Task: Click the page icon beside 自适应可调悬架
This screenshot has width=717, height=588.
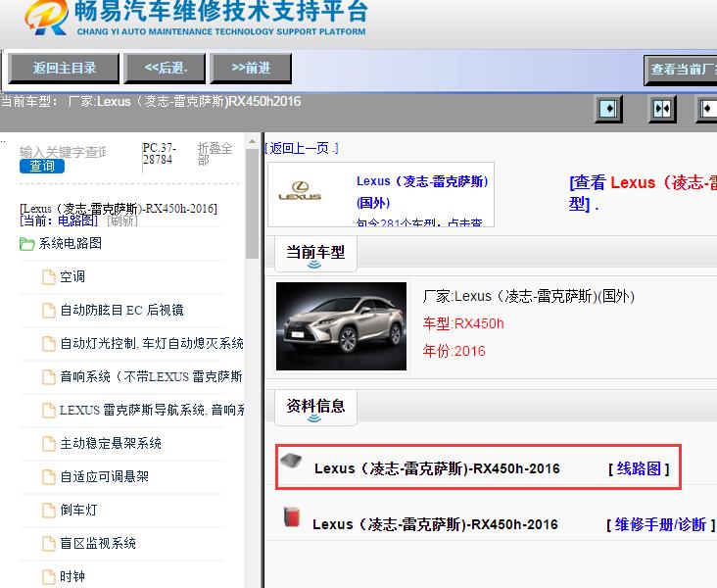Action: (x=49, y=477)
